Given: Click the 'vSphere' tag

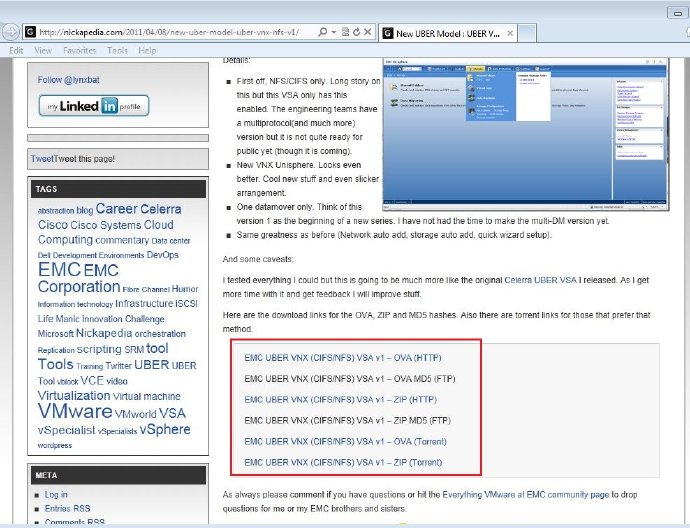Looking at the screenshot, I should 165,430.
